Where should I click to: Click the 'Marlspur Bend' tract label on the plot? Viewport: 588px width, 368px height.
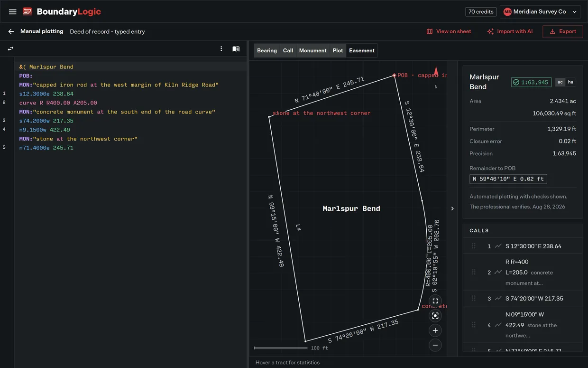351,208
